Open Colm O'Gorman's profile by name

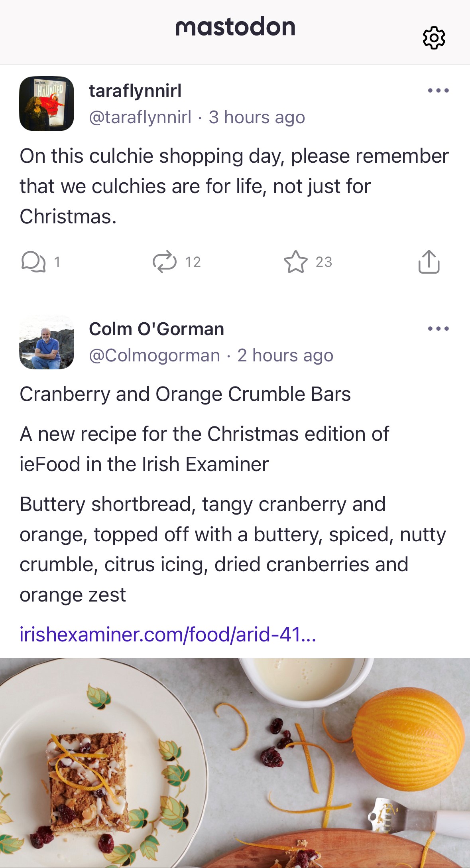[x=156, y=329]
